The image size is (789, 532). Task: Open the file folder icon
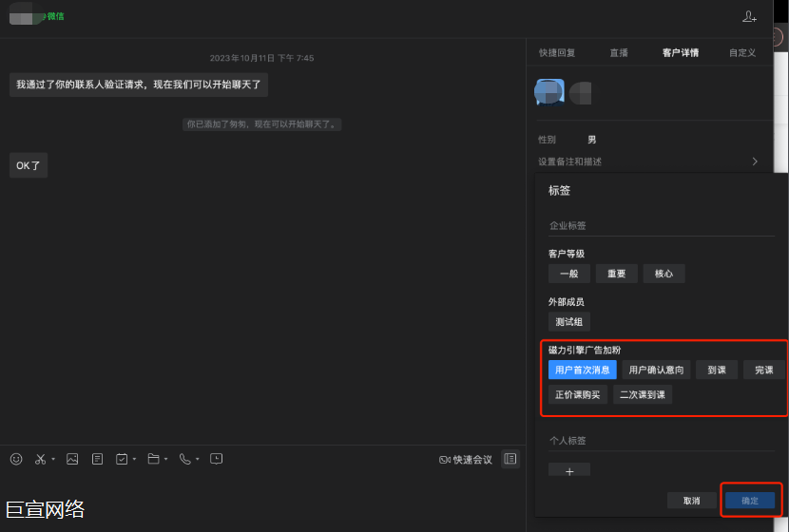(x=153, y=459)
